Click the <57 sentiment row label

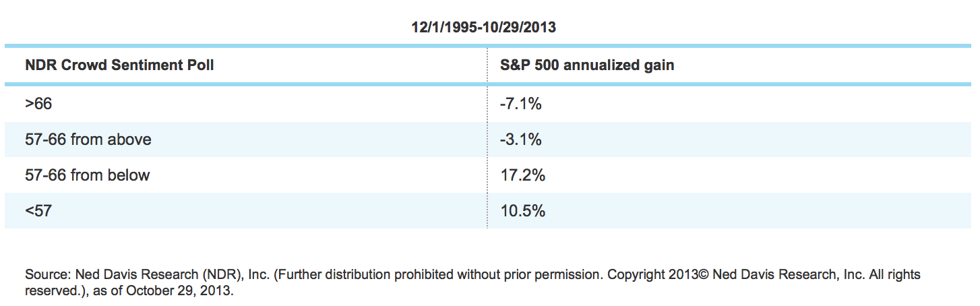38,211
